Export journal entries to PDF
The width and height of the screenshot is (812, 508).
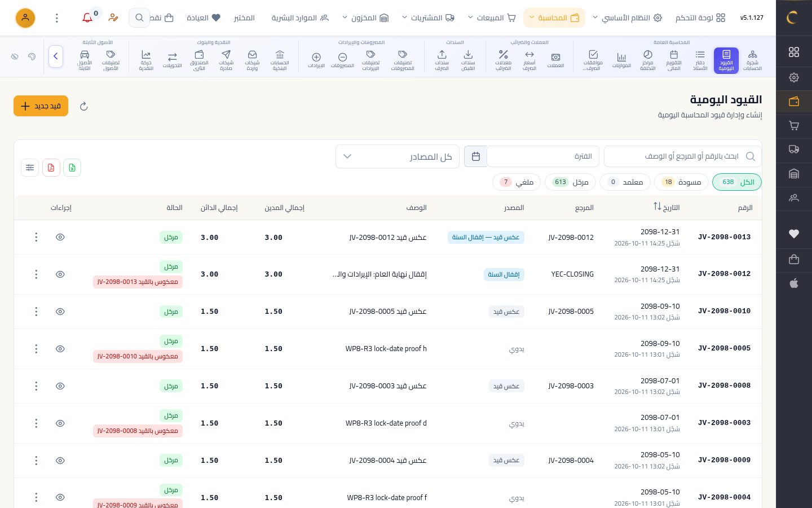click(x=51, y=168)
